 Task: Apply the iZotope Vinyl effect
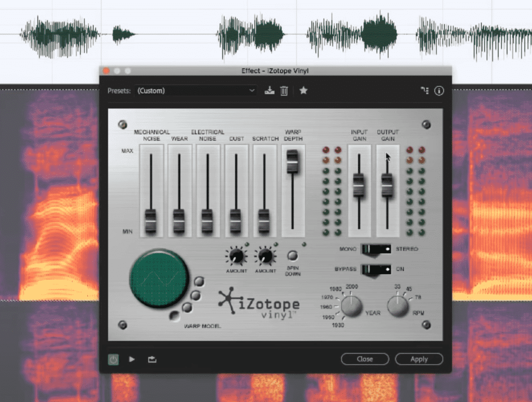pos(419,359)
